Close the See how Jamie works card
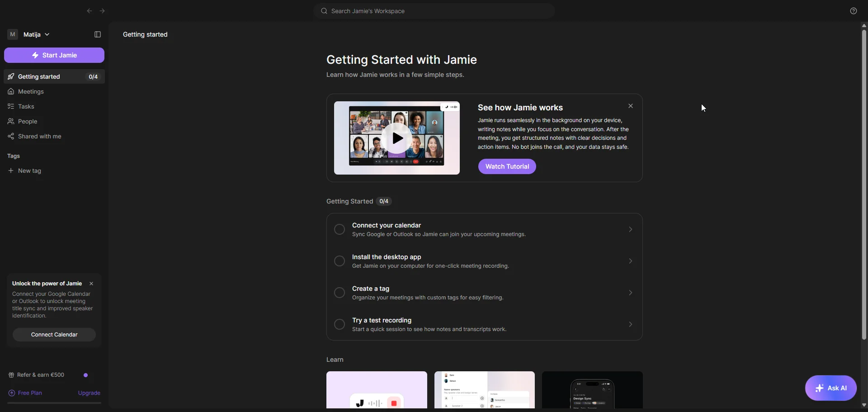Viewport: 868px width, 412px height. (631, 106)
